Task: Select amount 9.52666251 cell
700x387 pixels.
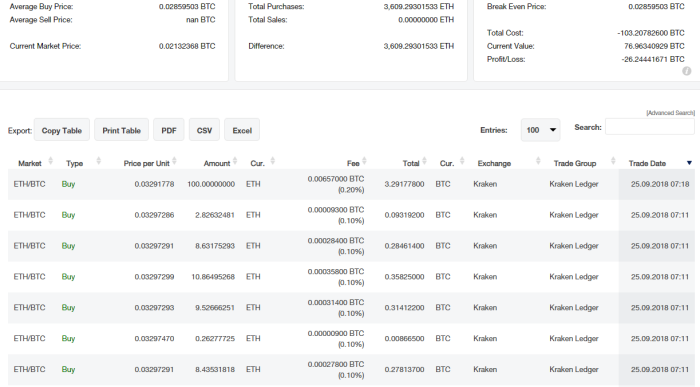Action: [x=215, y=308]
